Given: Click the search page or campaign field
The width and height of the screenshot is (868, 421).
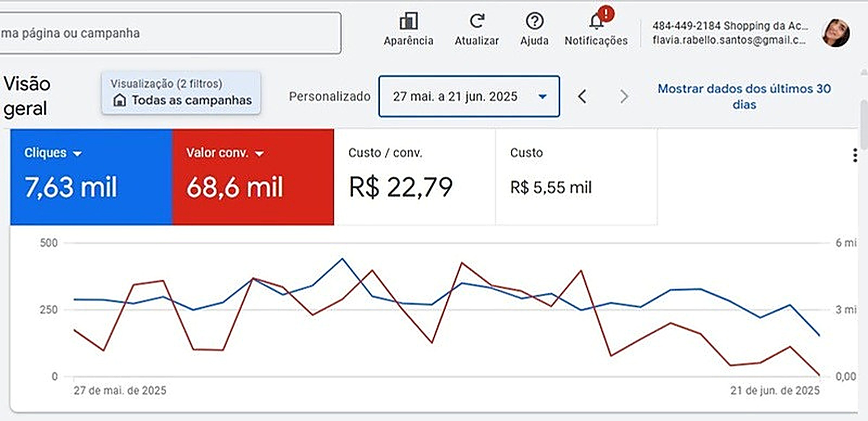Looking at the screenshot, I should point(170,33).
